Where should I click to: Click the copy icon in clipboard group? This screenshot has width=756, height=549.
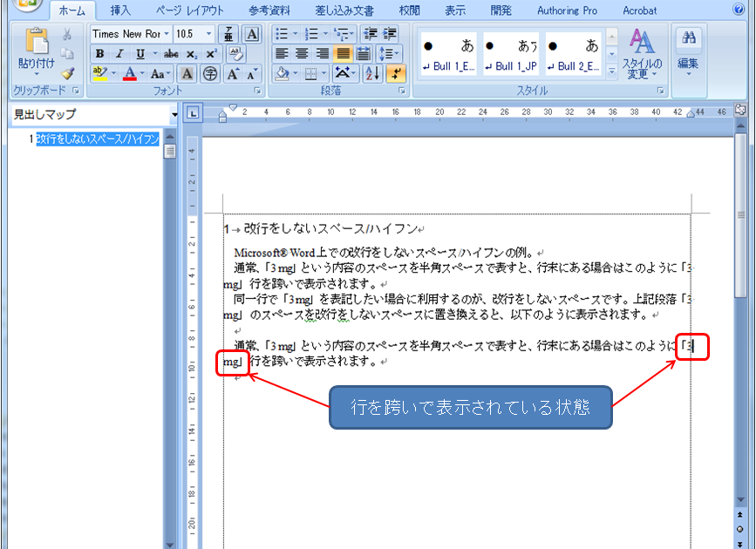tap(67, 54)
